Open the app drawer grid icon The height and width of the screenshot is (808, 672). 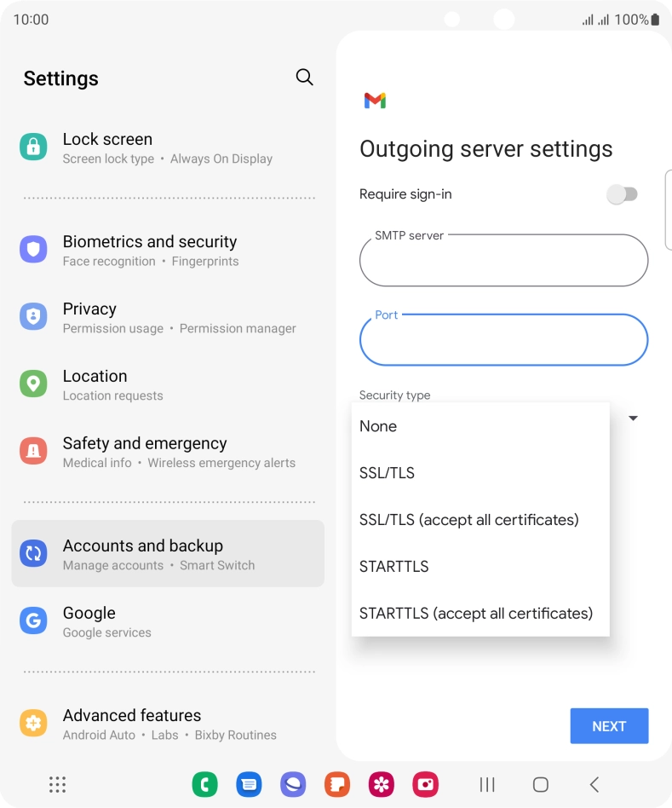(x=58, y=784)
